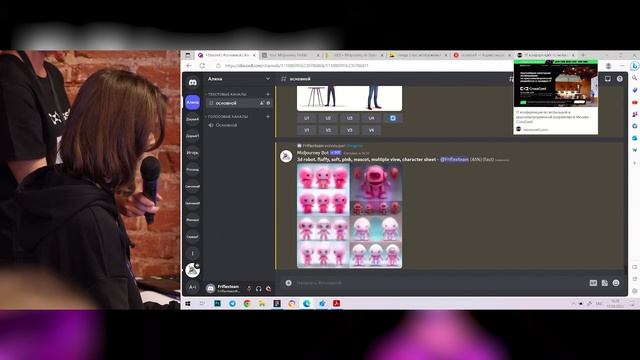Screen dimensions: 640x360
Task: Click the U2 upscale button
Action: coord(328,118)
